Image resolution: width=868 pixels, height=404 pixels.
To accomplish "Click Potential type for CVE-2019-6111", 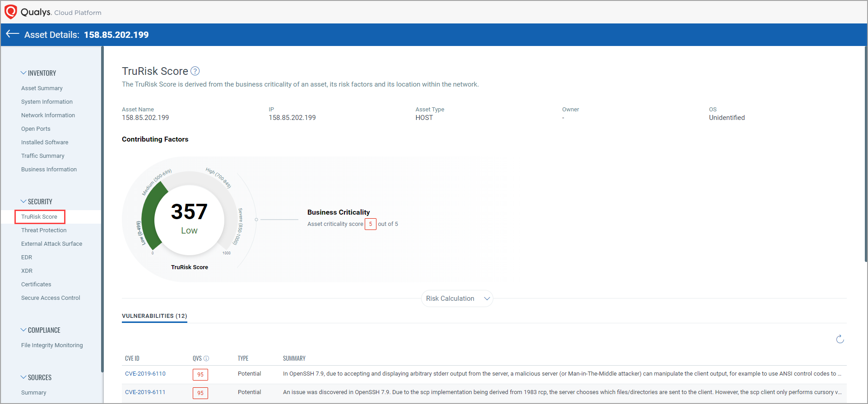I will click(x=250, y=392).
